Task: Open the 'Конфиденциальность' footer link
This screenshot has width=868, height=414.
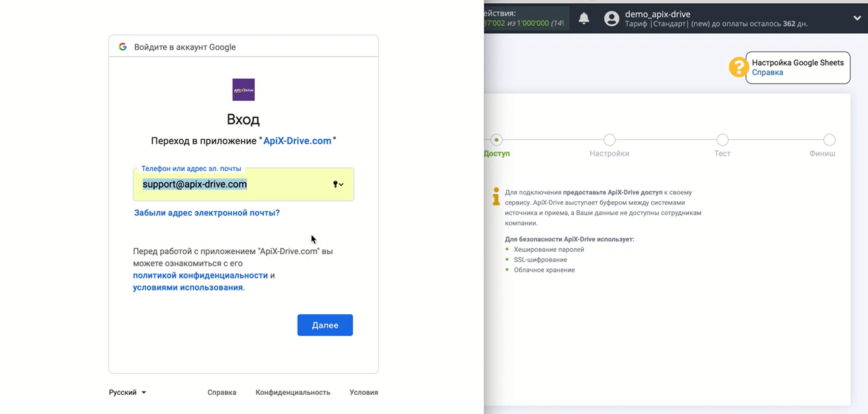Action: 293,392
